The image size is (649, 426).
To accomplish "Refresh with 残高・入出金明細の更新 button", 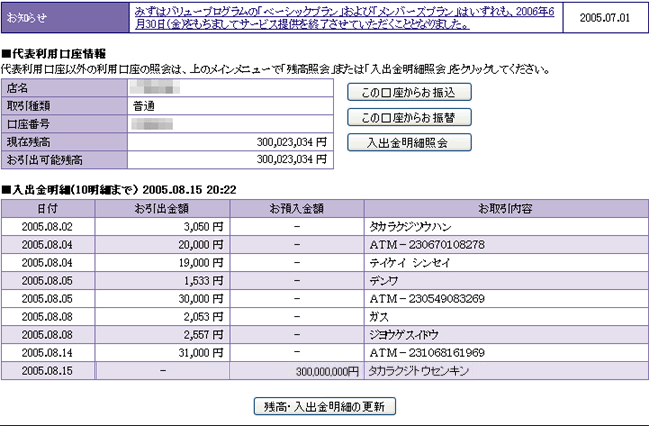I will point(323,407).
